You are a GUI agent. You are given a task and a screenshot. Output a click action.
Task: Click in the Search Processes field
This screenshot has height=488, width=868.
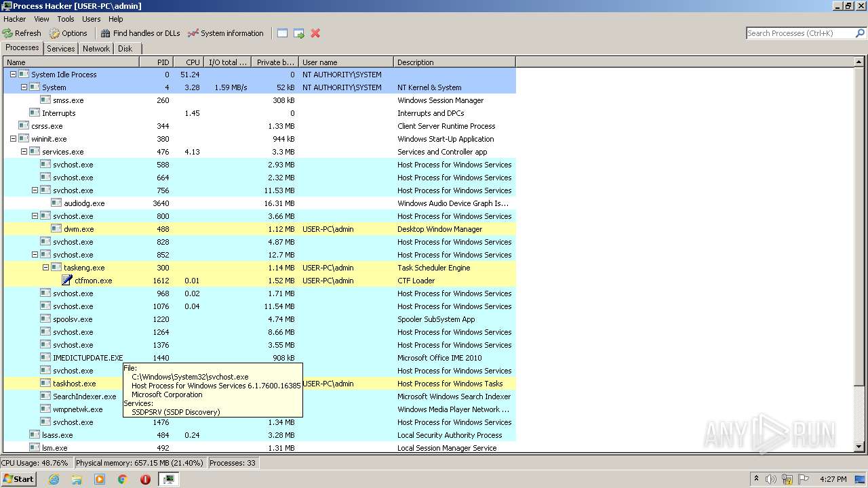800,33
